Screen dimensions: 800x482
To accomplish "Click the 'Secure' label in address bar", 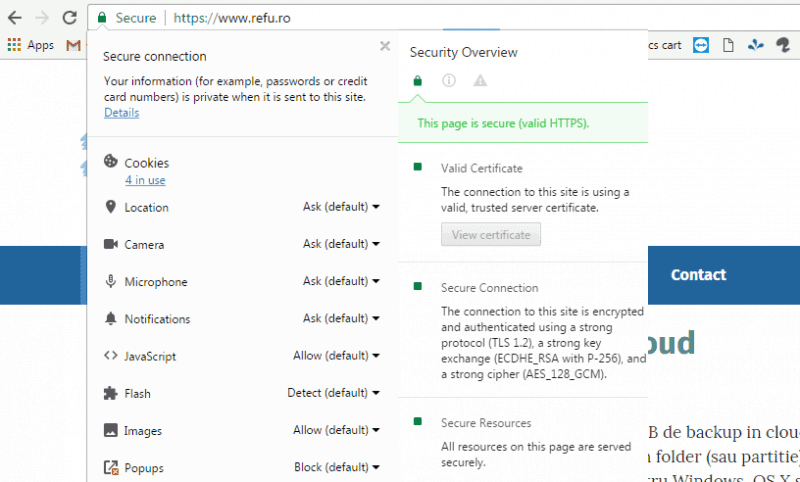I will point(136,18).
